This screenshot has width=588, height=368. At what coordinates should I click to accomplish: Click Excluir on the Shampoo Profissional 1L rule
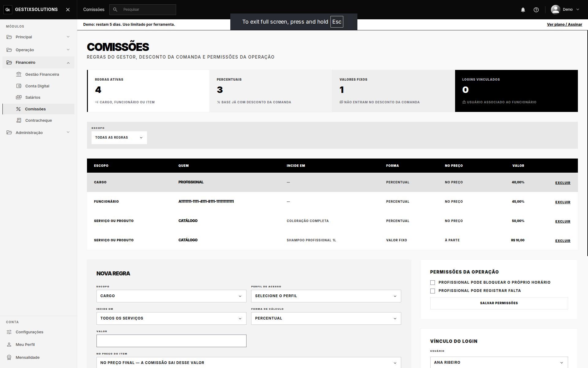(x=563, y=241)
